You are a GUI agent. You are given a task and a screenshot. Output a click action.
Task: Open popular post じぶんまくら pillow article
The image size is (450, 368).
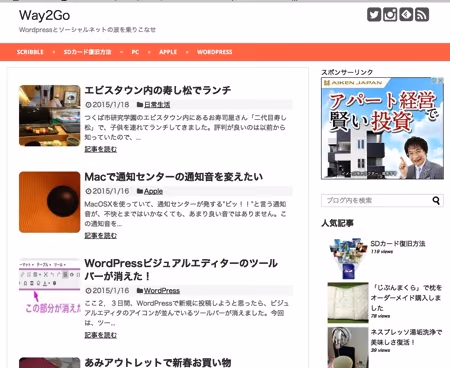[x=406, y=298]
